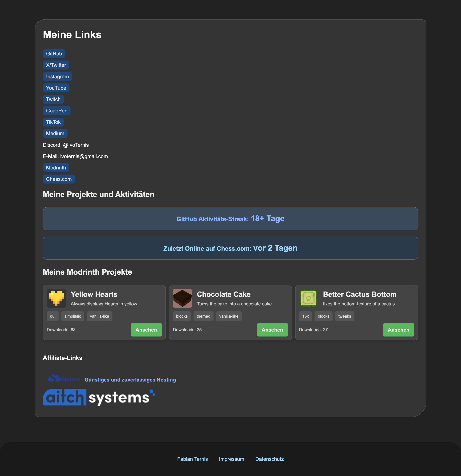This screenshot has height=476, width=461.
Task: Click the Meine Projekte und Aktivitäten heading
Action: (99, 195)
